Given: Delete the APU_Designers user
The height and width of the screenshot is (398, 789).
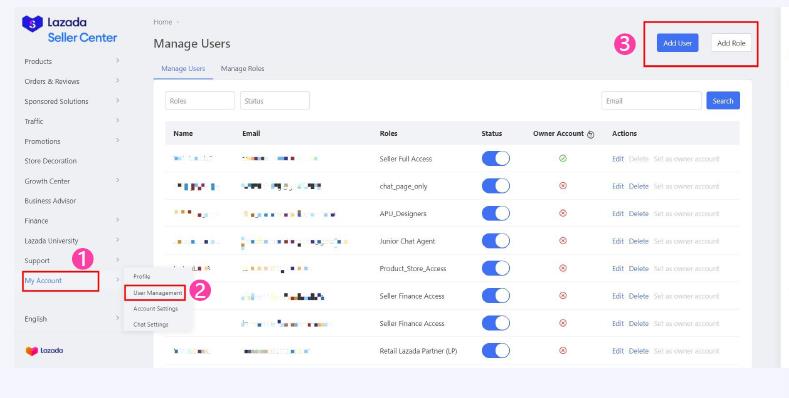Looking at the screenshot, I should tap(639, 213).
